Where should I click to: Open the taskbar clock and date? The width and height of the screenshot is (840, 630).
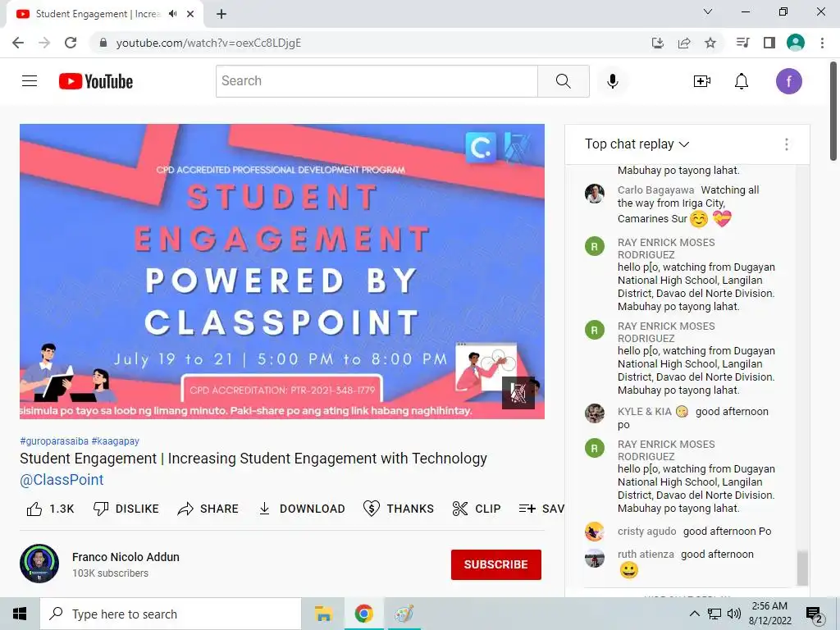pos(769,614)
